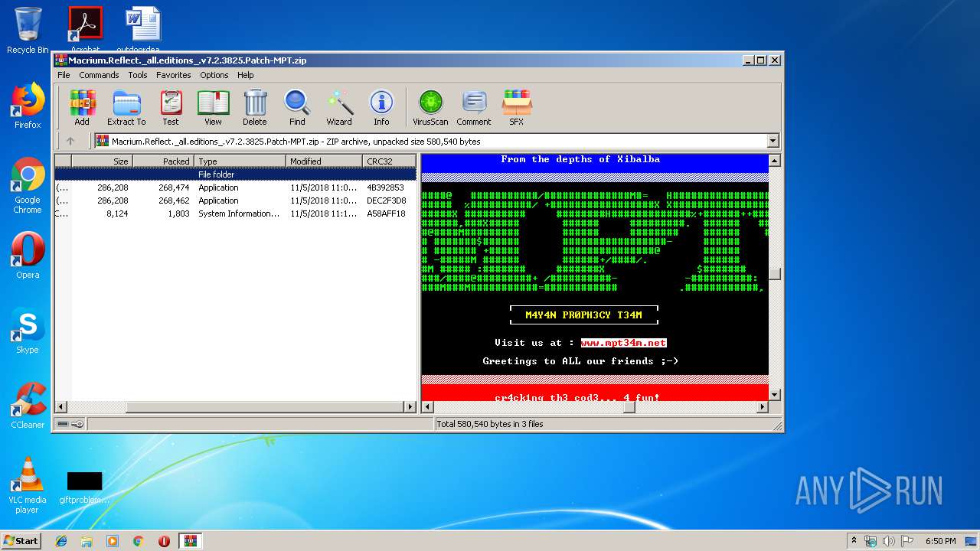This screenshot has height=551, width=980.
Task: Open Google Chrome desktop shortcut
Action: (x=28, y=185)
